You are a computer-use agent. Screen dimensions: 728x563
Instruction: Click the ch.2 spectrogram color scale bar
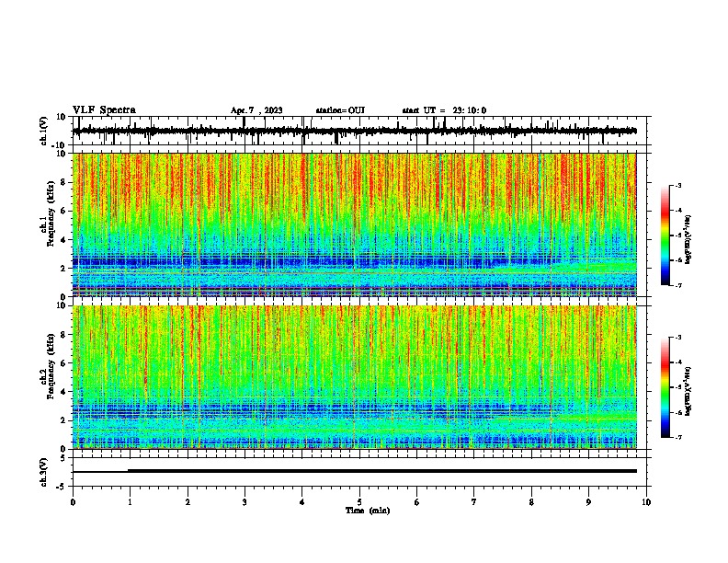point(665,387)
